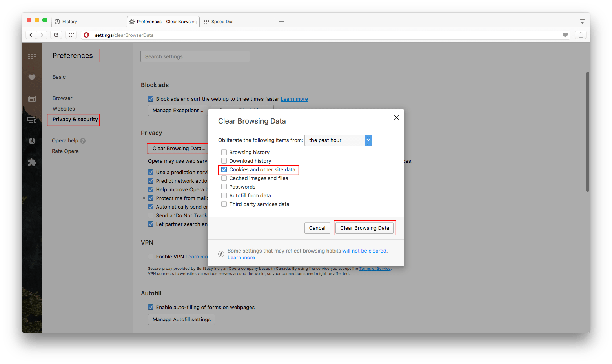Open History clock icon in sidebar
The width and height of the screenshot is (612, 364).
click(x=32, y=141)
